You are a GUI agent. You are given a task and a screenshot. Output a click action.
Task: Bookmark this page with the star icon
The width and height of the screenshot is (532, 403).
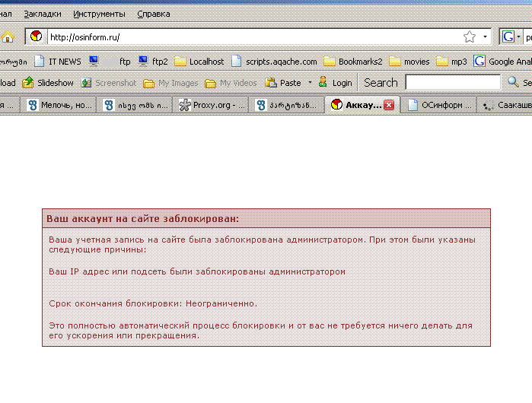[x=470, y=36]
